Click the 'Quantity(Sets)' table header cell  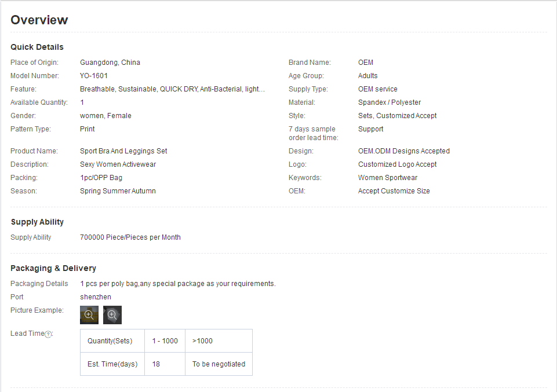click(112, 341)
